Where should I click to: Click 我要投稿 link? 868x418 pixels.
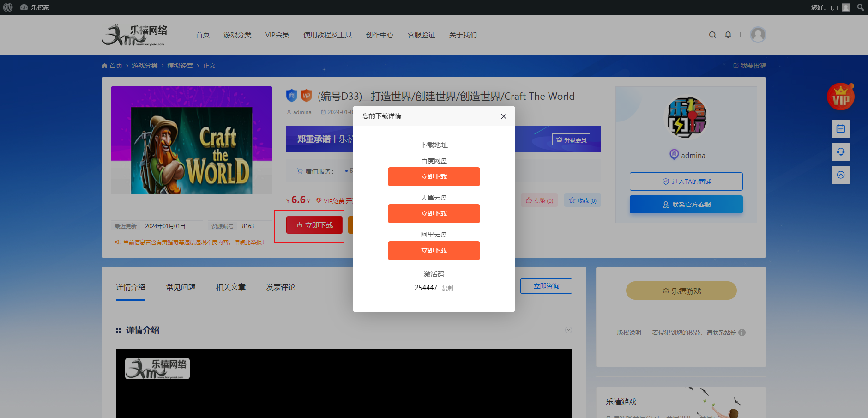click(x=750, y=66)
